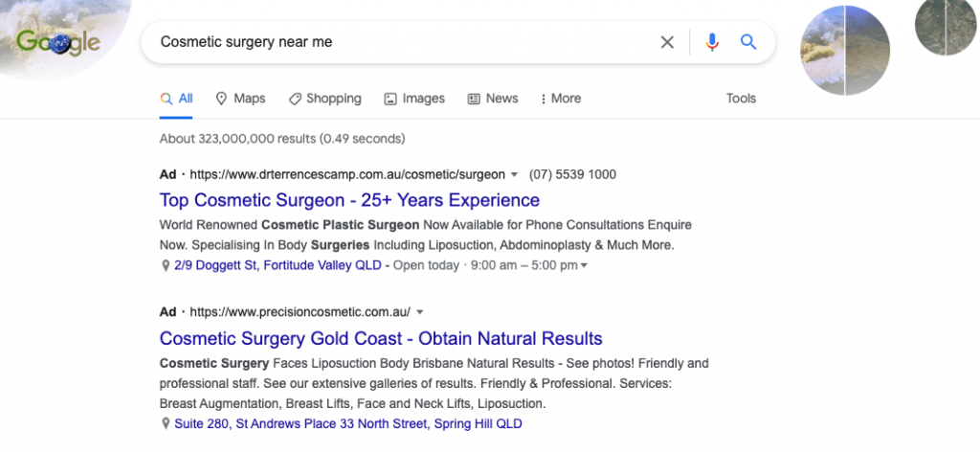Start voice search with the microphone icon
This screenshot has width=980, height=452.
(x=712, y=42)
